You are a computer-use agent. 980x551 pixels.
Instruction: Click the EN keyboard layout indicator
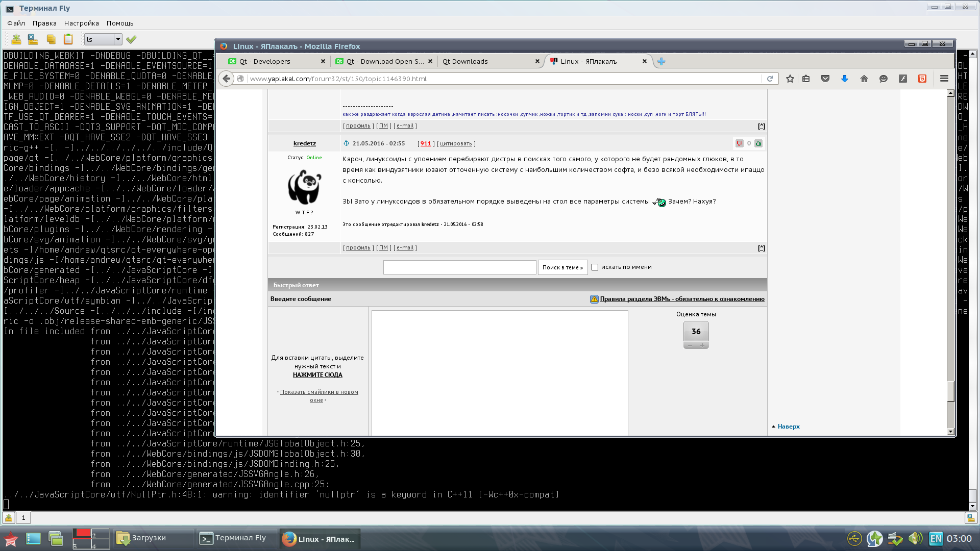(936, 539)
